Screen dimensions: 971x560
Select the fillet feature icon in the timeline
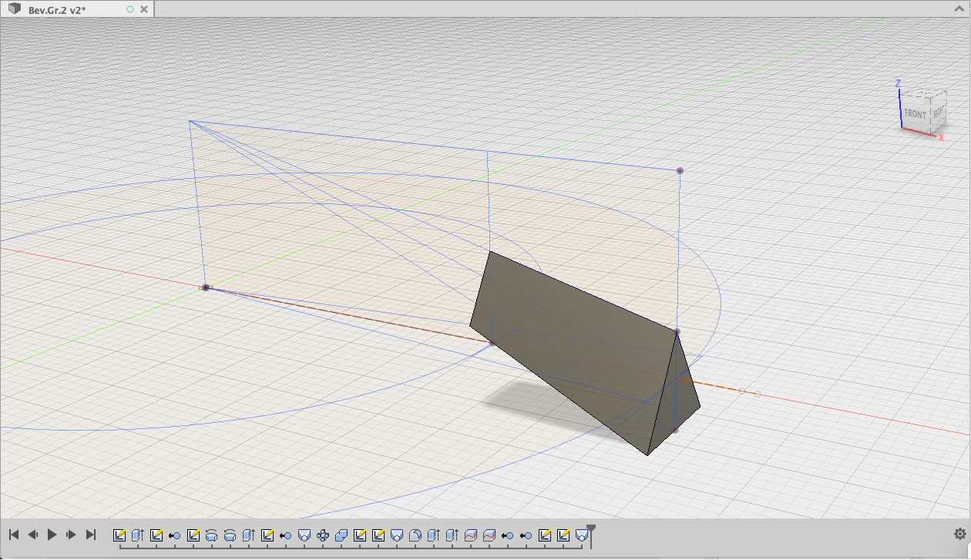(x=415, y=535)
